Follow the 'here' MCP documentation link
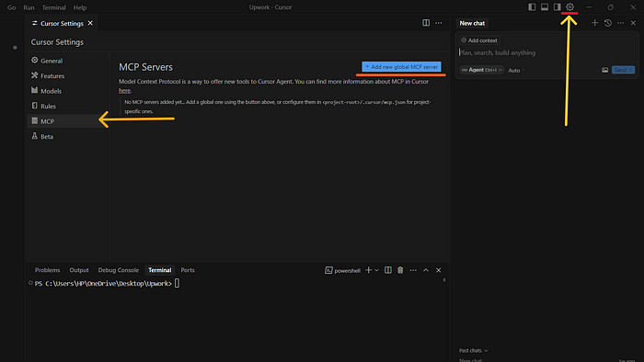The image size is (644, 362). (124, 91)
